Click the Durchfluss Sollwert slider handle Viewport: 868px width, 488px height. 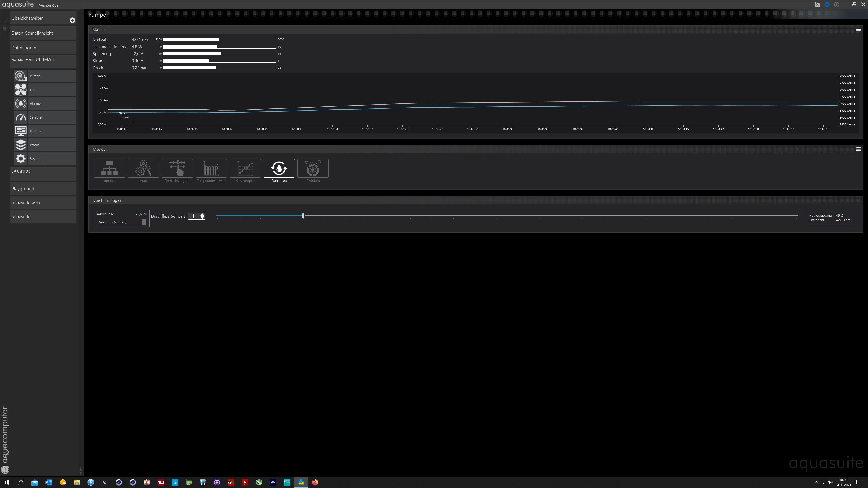303,216
